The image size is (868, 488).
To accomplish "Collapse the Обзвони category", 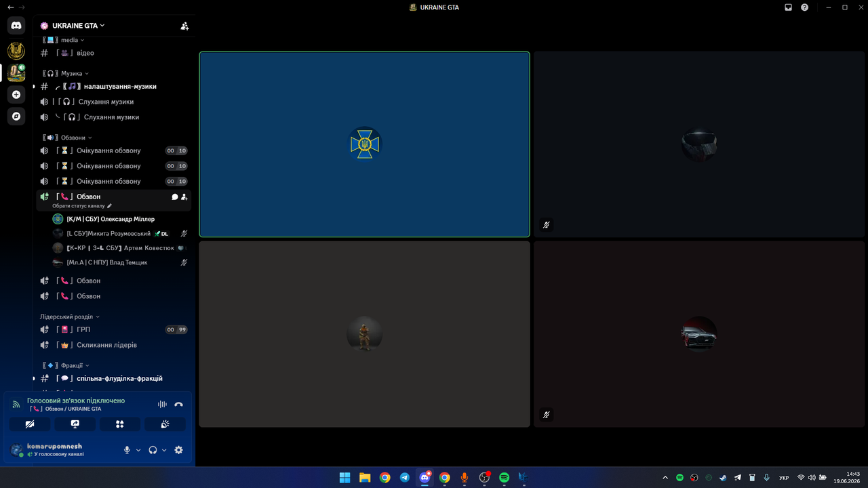I will 66,138.
